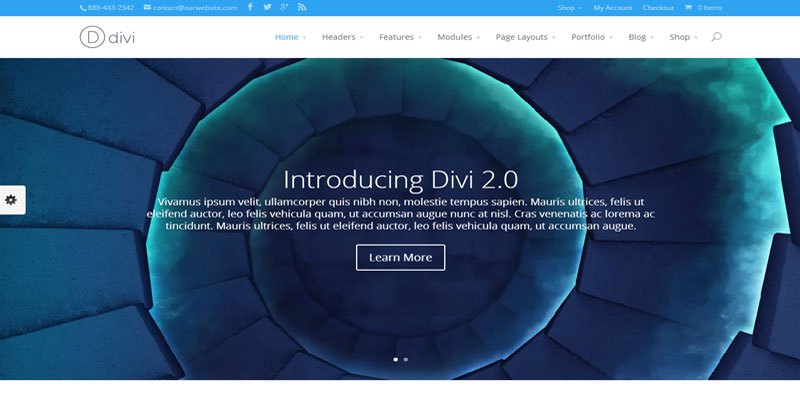Expand the top bar Shop dropdown arrow

580,8
